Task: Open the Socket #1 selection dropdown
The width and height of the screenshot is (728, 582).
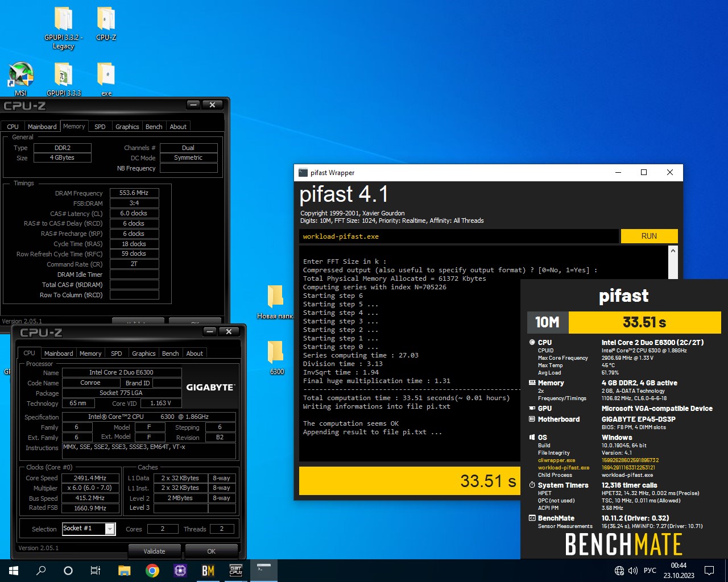Action: pos(89,529)
